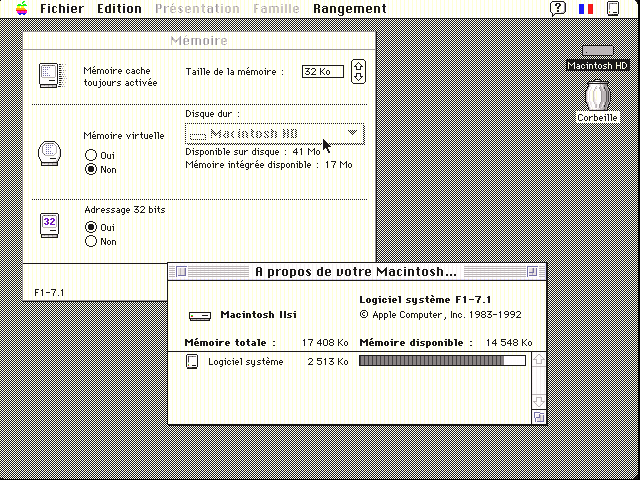Click the Mémoire virtuelle round monitor icon

[x=49, y=153]
